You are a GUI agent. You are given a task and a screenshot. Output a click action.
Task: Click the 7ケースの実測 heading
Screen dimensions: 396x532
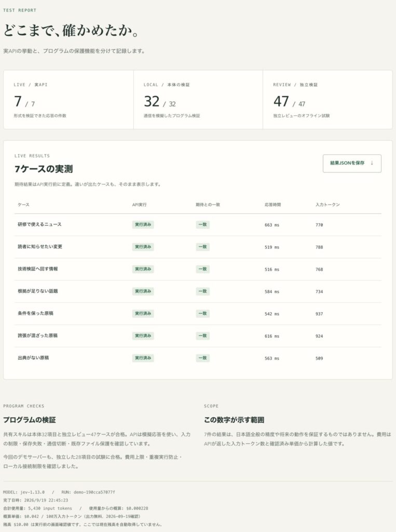[x=44, y=169]
